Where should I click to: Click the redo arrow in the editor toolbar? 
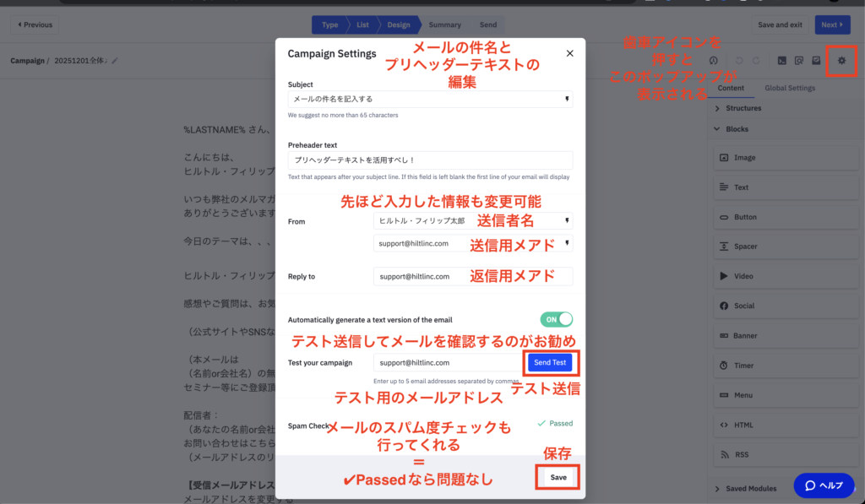point(756,61)
